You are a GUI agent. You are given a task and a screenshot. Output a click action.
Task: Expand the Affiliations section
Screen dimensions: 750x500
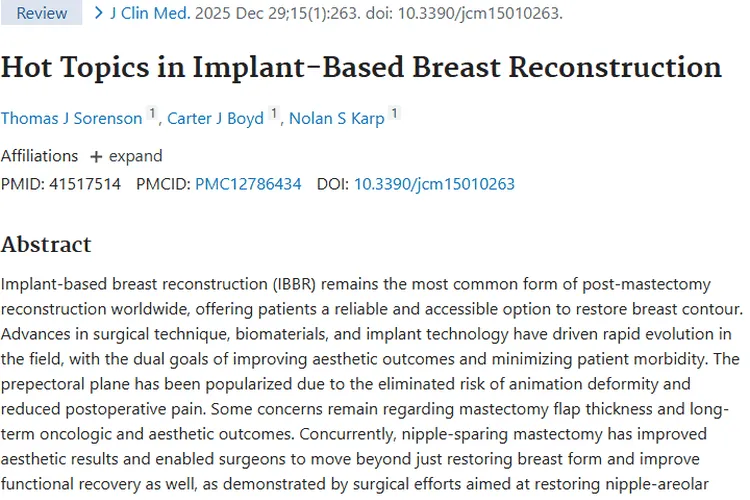click(135, 156)
